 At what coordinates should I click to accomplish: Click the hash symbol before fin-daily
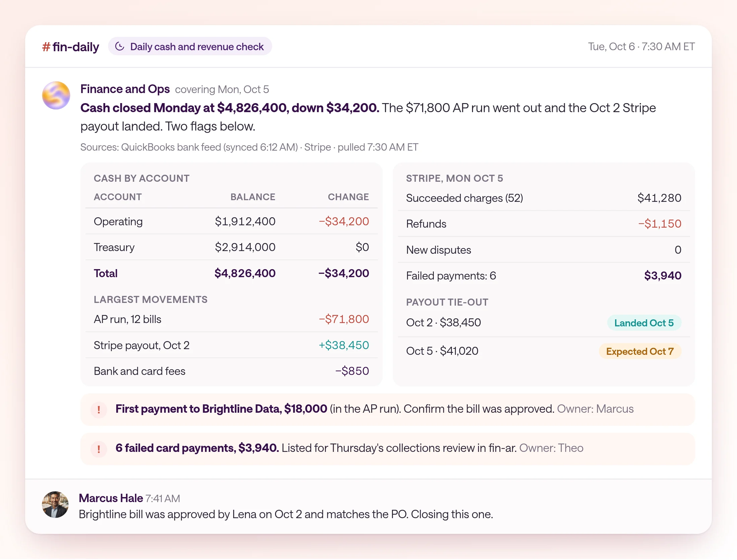point(46,47)
